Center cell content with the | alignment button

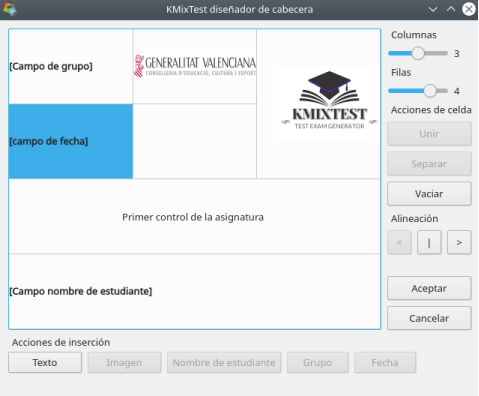click(x=429, y=242)
